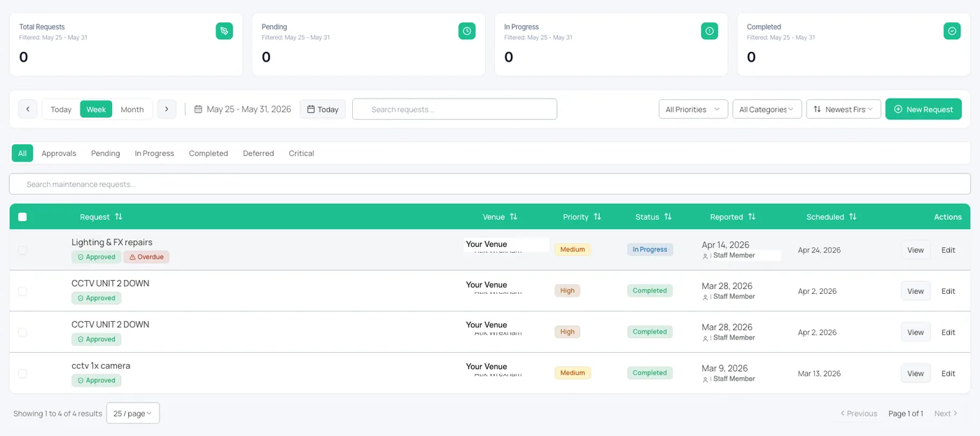Click the Previous page link

point(859,414)
